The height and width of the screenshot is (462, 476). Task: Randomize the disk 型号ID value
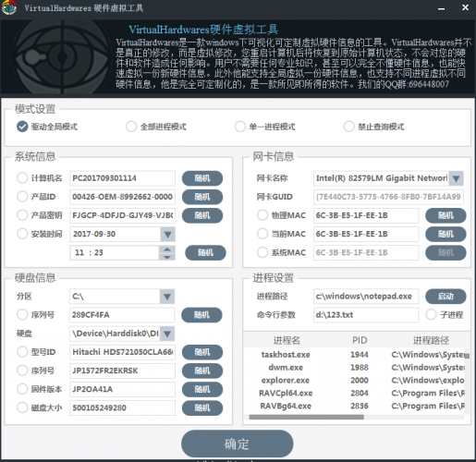pyautogui.click(x=202, y=352)
